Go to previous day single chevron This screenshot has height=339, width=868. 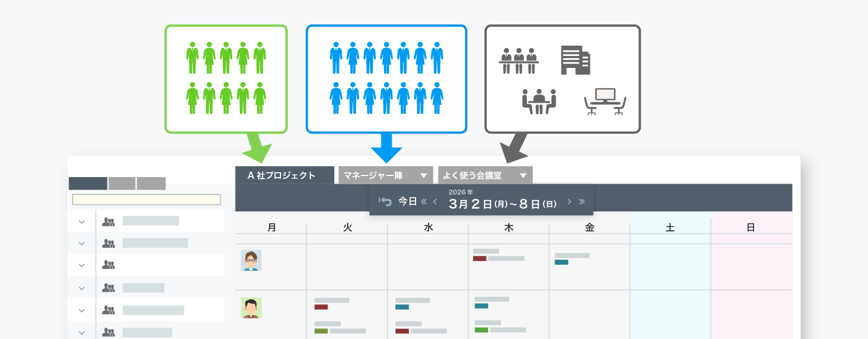point(435,202)
